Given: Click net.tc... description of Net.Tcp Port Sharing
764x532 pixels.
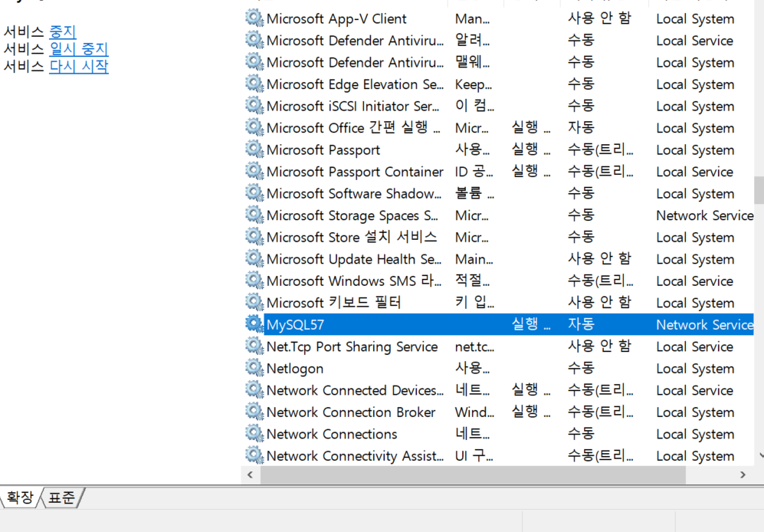Looking at the screenshot, I should [x=474, y=346].
